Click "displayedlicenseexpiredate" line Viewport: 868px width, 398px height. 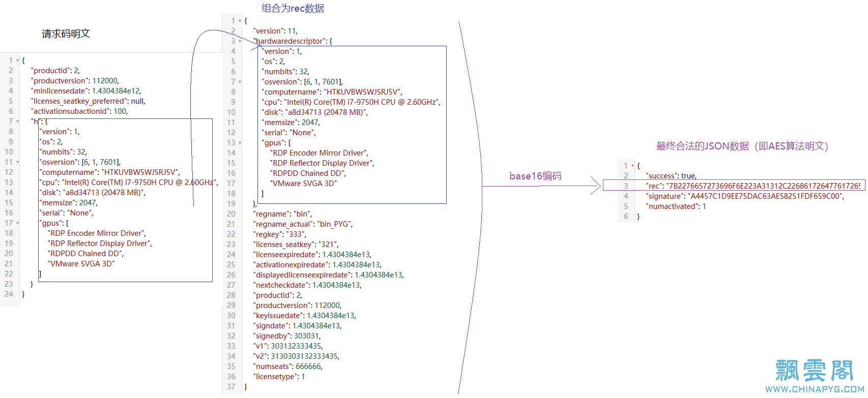tap(329, 275)
